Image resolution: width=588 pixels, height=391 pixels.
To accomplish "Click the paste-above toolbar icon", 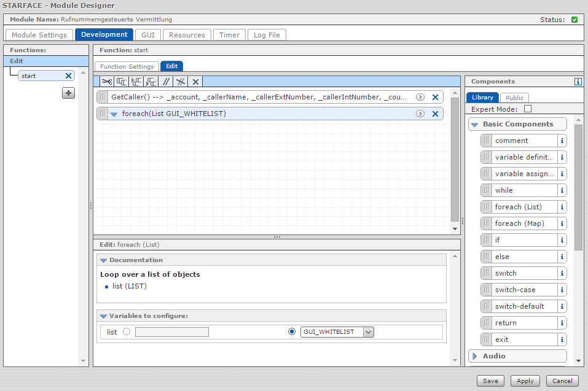I will pos(136,82).
